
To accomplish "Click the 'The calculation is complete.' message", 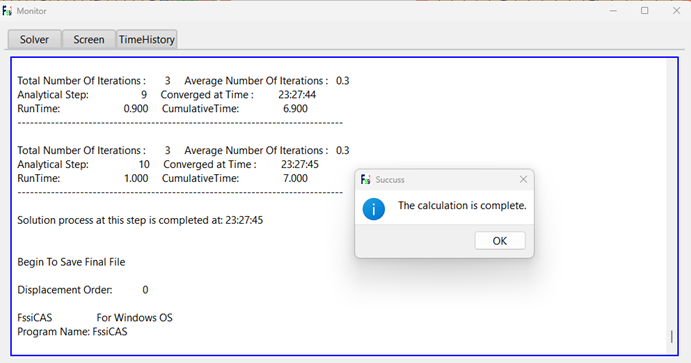I will (462, 206).
